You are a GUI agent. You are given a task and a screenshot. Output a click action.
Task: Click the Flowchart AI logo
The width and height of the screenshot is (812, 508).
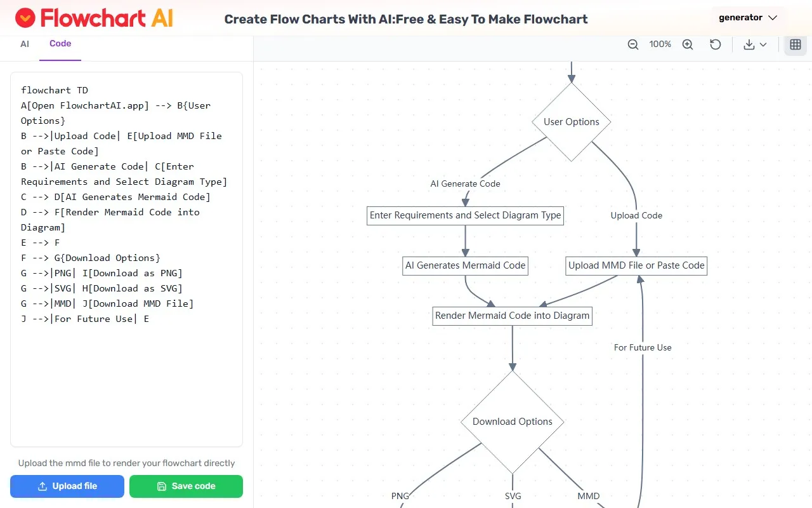point(94,18)
